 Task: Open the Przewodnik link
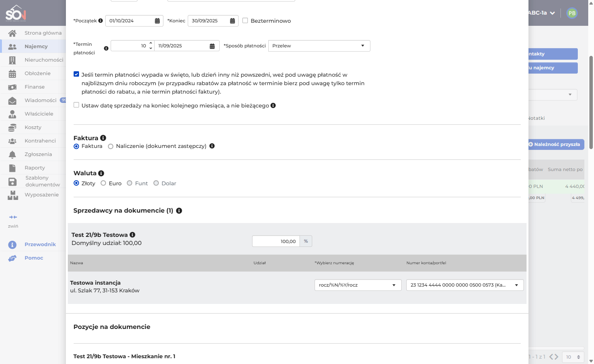coord(40,245)
